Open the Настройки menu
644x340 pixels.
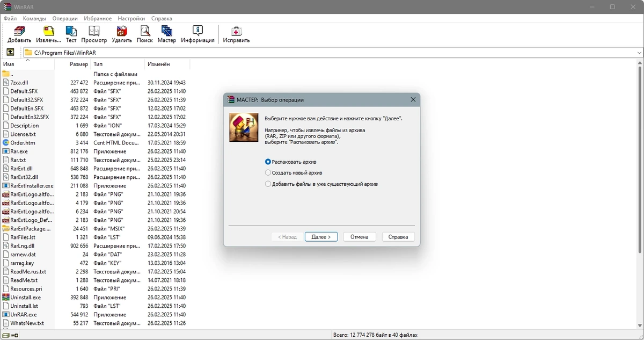pyautogui.click(x=132, y=18)
